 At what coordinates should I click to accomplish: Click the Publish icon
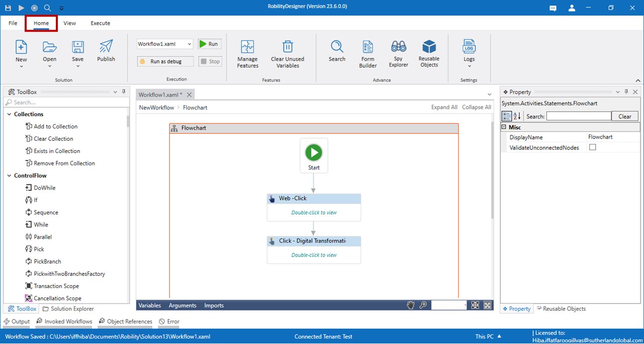coord(106,47)
